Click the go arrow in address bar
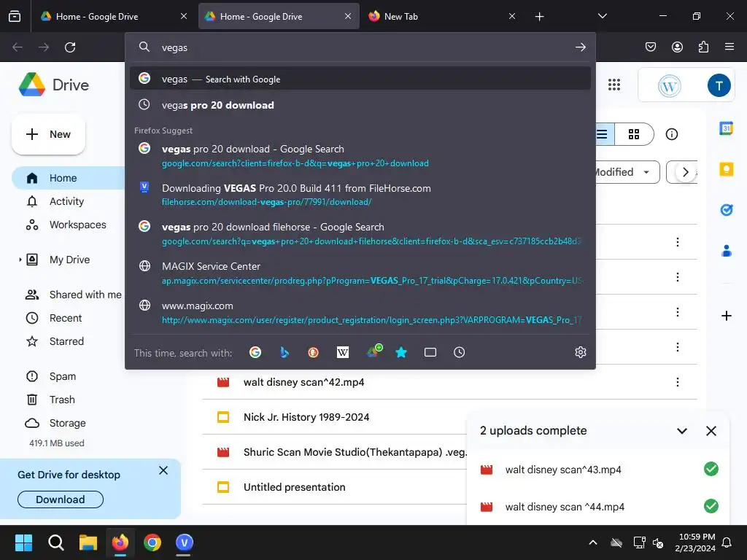 pyautogui.click(x=580, y=47)
